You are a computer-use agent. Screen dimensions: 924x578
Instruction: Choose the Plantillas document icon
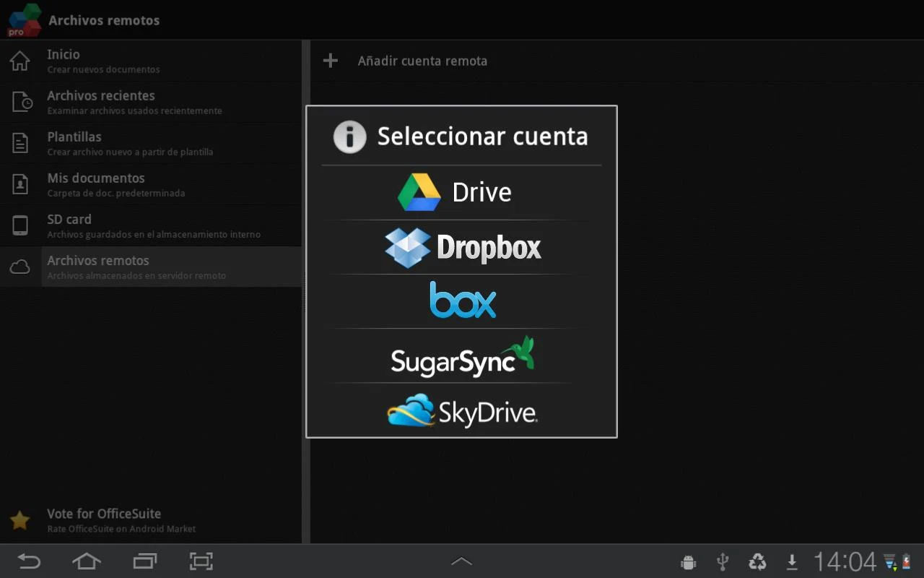pyautogui.click(x=20, y=143)
